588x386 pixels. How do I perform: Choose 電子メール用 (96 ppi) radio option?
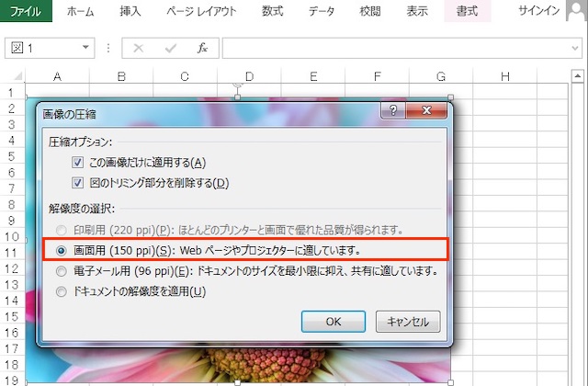62,271
